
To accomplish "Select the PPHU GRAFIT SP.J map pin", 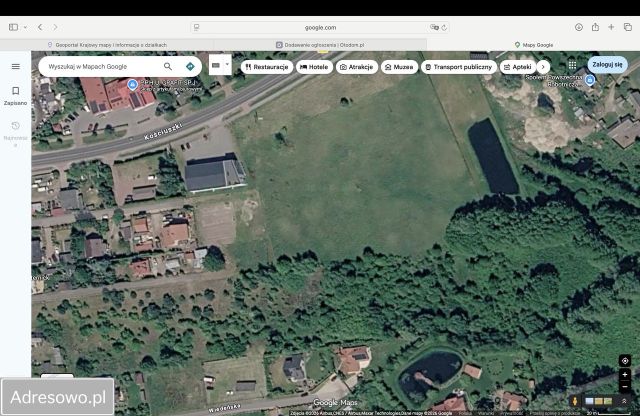I will pos(132,85).
